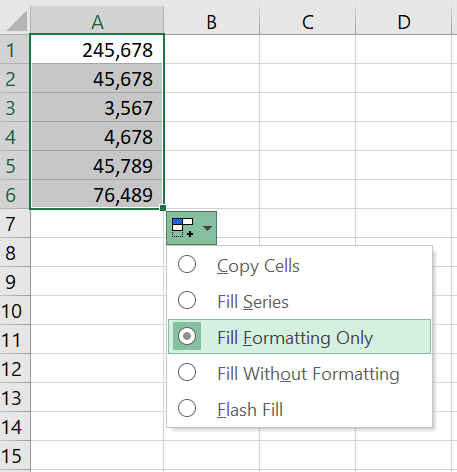The height and width of the screenshot is (472, 457).
Task: Select the Copy Cells radio button
Action: (187, 265)
